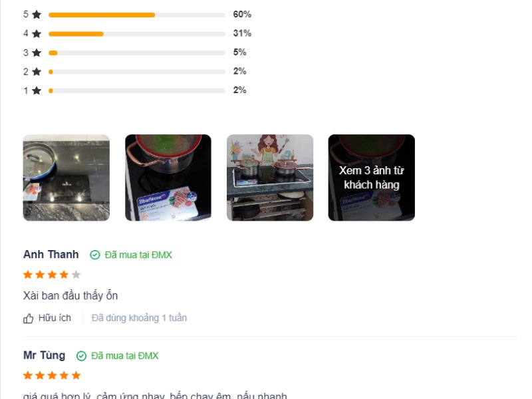The height and width of the screenshot is (399, 532).
Task: Click "Xem 3 ảnh từ khách hàng" thumbnail
Action: coord(371,178)
